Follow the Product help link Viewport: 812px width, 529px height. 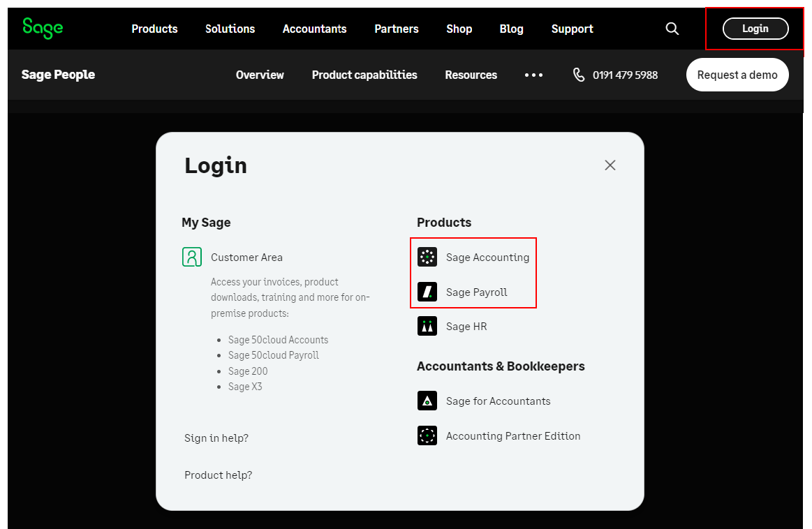(x=218, y=475)
